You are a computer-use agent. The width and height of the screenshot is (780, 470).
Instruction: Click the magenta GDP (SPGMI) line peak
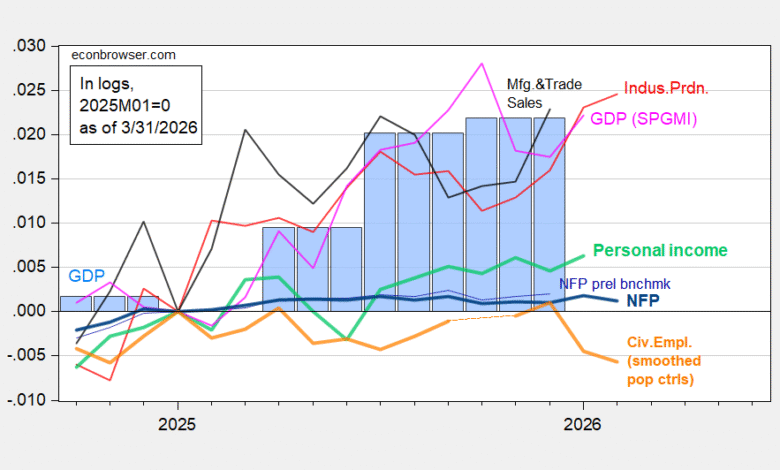pyautogui.click(x=482, y=64)
